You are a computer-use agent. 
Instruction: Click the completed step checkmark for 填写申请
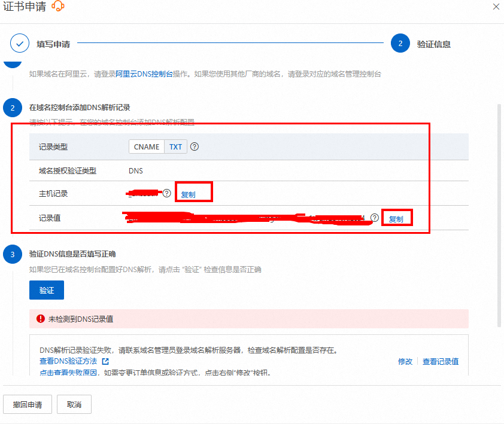(x=20, y=44)
